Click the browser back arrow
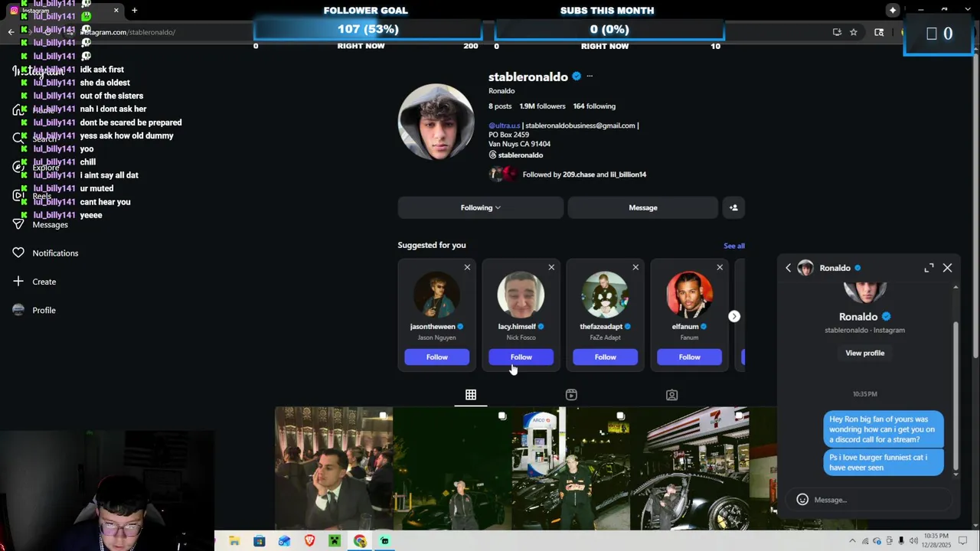Image resolution: width=980 pixels, height=551 pixels. [x=11, y=32]
